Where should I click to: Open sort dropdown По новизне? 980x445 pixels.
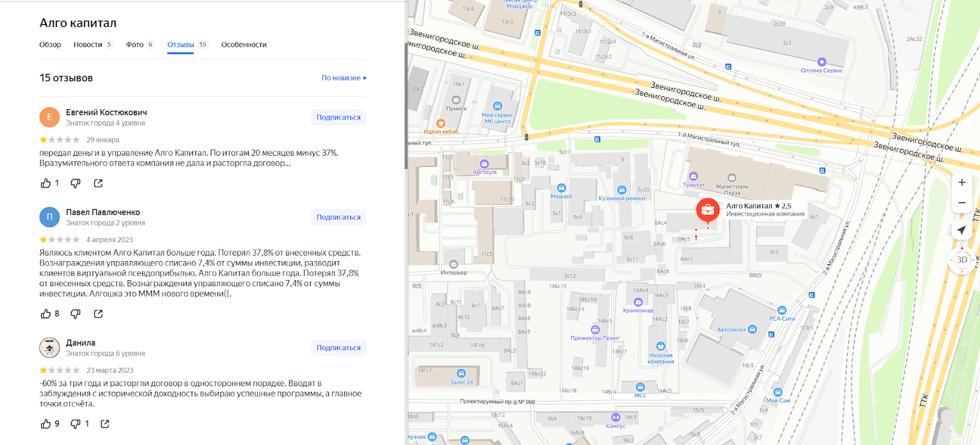coord(344,78)
